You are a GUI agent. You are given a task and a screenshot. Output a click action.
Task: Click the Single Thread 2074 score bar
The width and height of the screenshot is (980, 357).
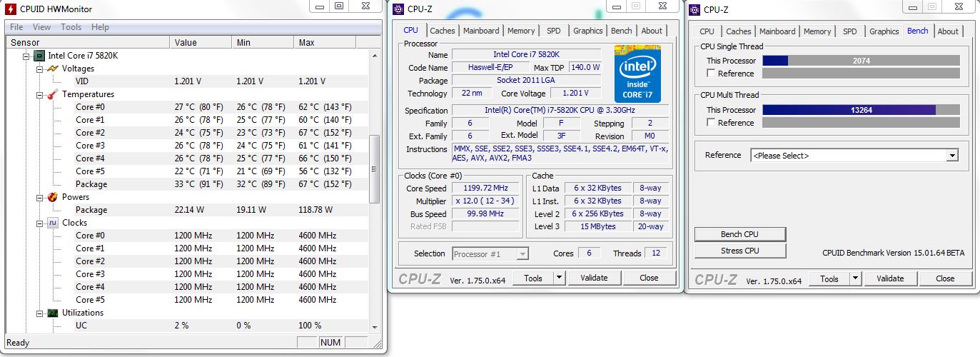click(x=861, y=61)
